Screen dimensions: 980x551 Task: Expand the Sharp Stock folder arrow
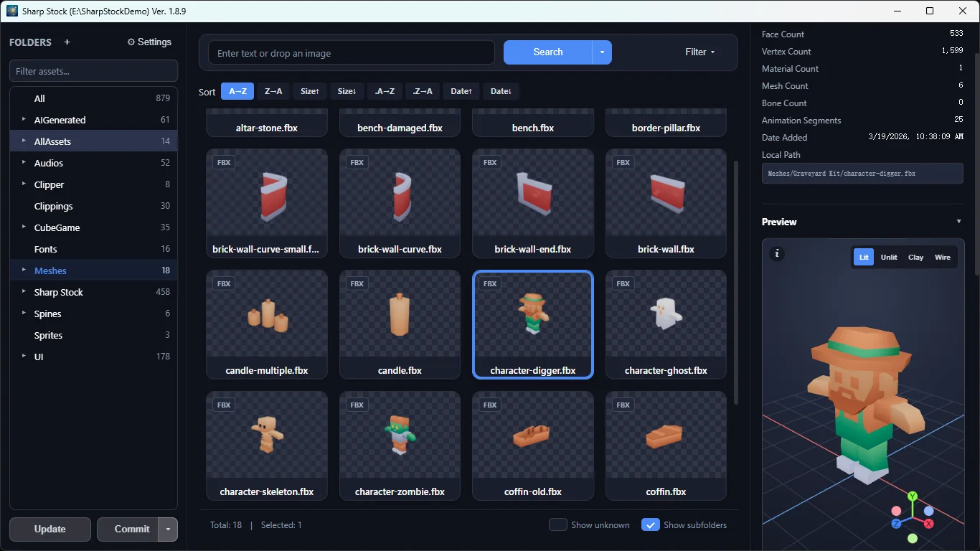pos(24,292)
